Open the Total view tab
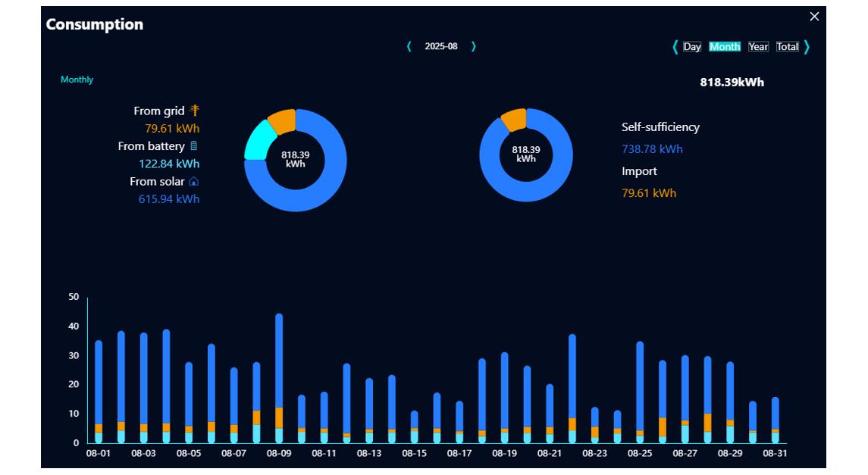 (x=788, y=47)
